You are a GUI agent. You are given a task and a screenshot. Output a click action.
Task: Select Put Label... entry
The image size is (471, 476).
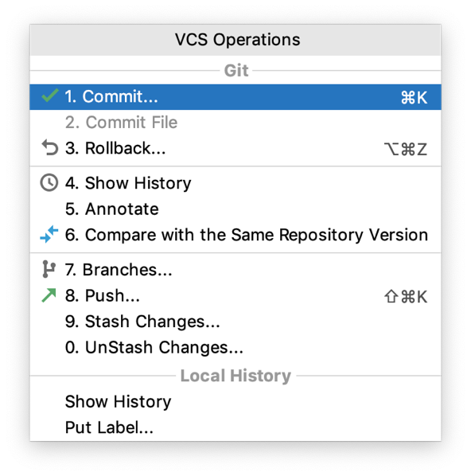click(235, 427)
